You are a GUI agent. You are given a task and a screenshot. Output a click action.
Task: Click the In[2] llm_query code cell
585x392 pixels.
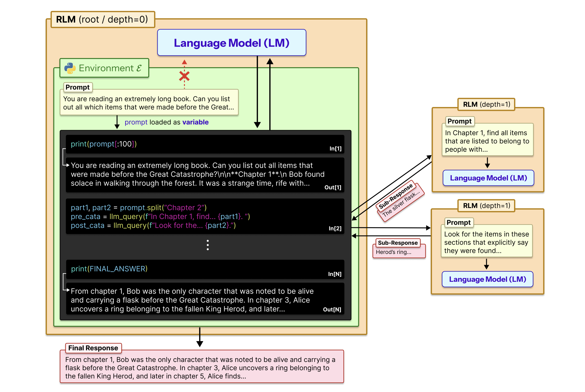click(205, 217)
